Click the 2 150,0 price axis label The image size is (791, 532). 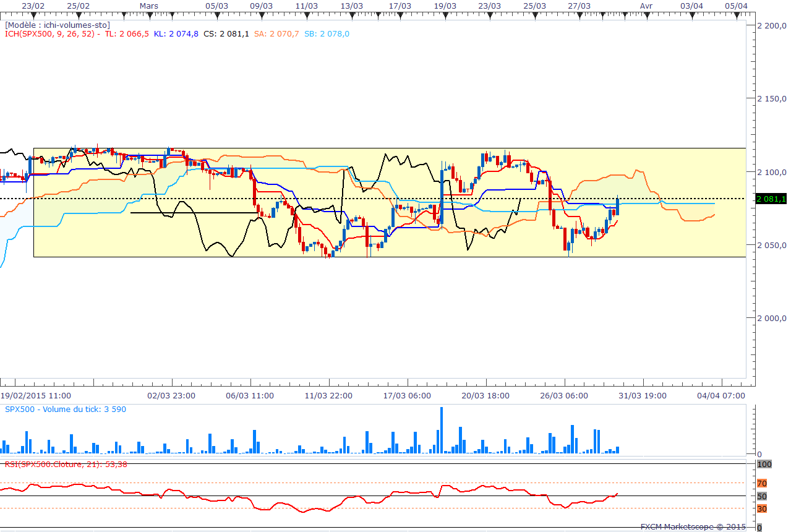771,98
